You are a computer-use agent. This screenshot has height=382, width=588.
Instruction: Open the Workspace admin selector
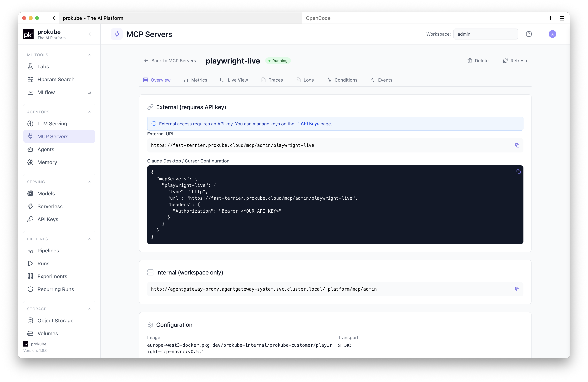coord(486,34)
